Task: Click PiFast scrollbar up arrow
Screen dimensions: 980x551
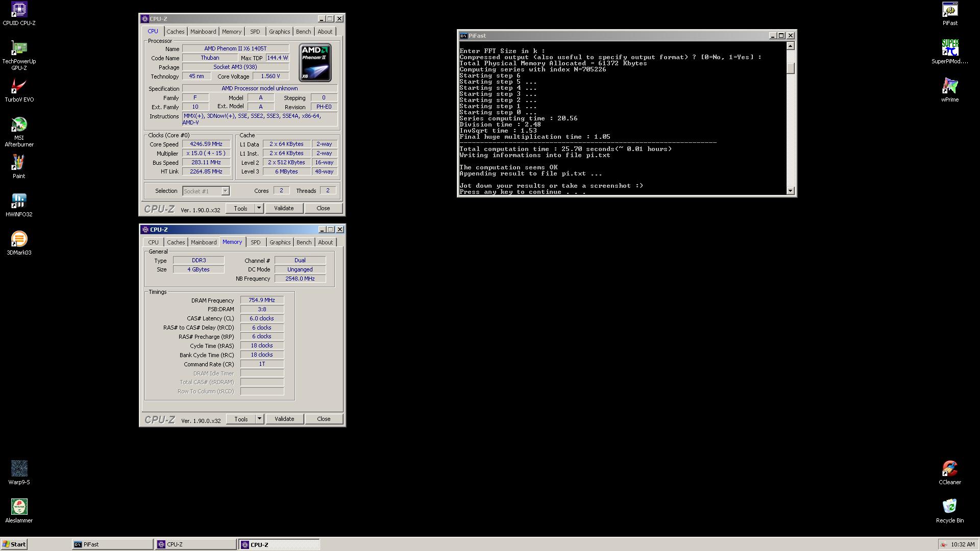Action: click(791, 46)
